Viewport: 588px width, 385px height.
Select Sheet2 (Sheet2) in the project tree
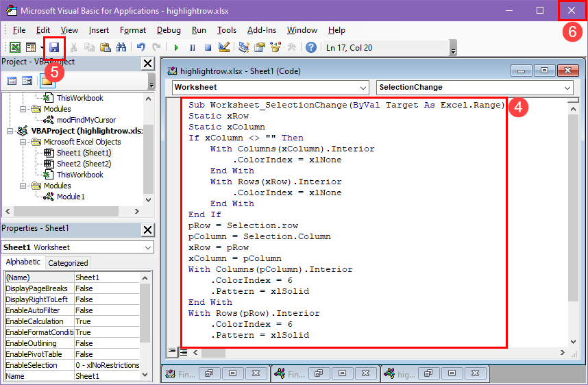(x=84, y=164)
